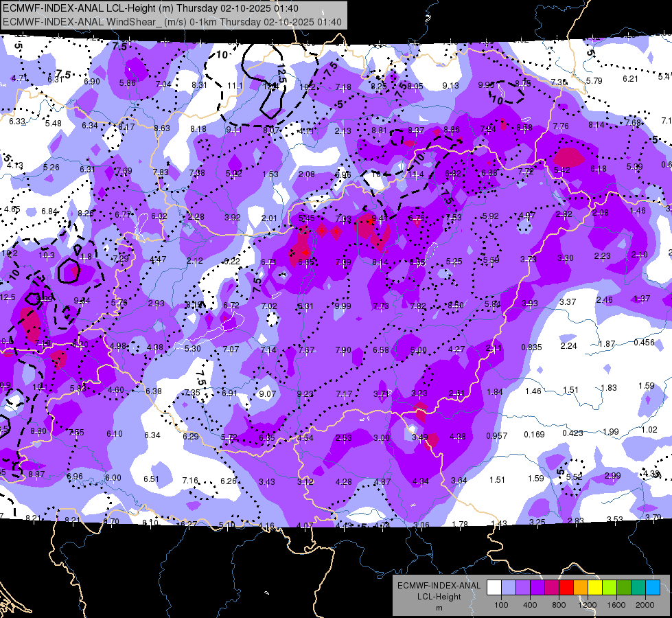Viewport: 672px width, 618px height.
Task: Click the ECMWF-INDEX-ANAL legend caption
Action: [x=439, y=586]
